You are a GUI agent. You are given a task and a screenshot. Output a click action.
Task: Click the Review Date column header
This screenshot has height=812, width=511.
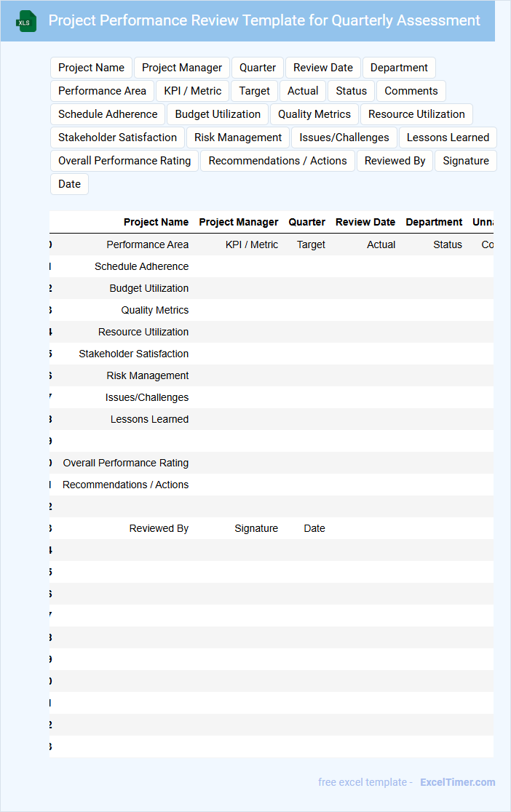[365, 222]
